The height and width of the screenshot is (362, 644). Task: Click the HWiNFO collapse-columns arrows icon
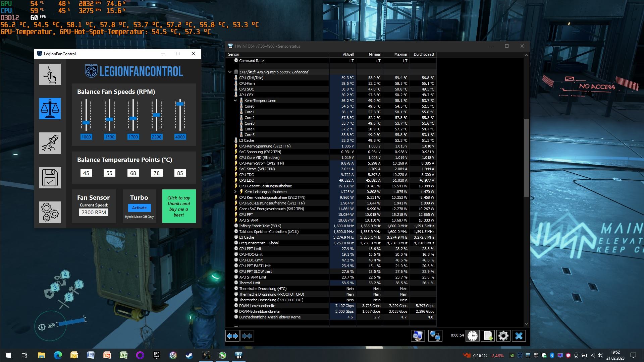click(x=247, y=336)
